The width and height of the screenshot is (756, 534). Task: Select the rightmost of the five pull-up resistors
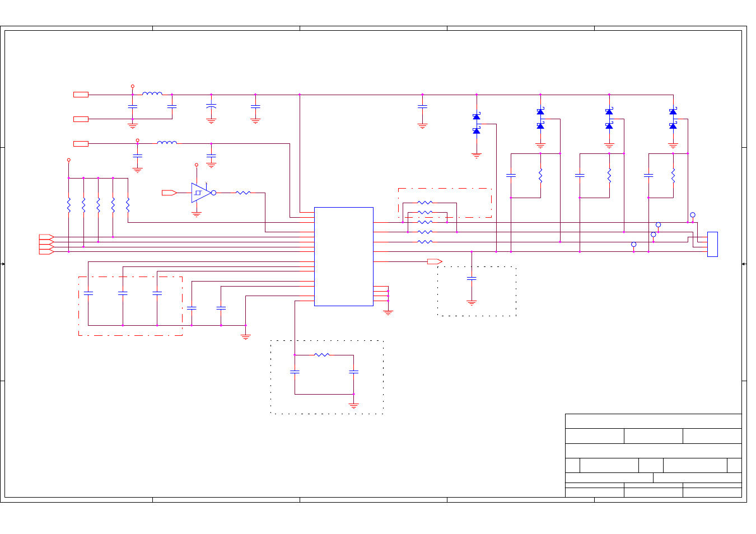128,205
